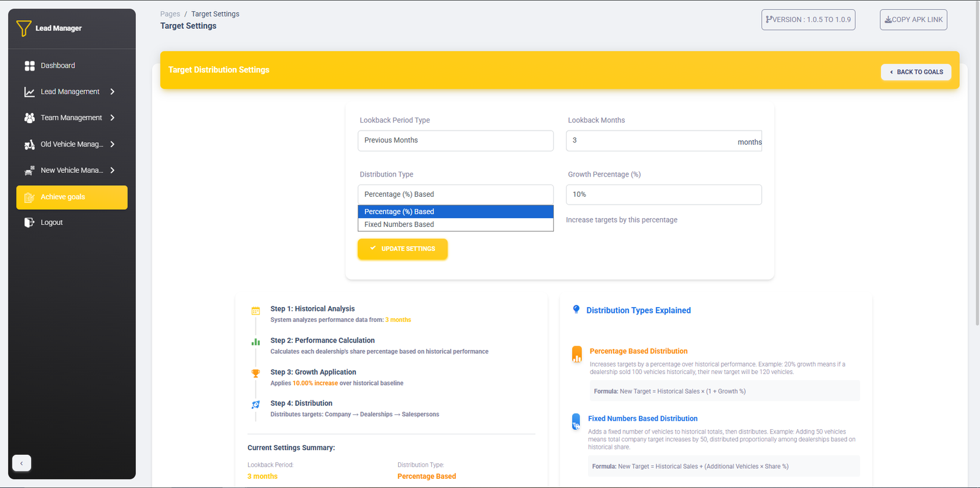The width and height of the screenshot is (980, 488).
Task: Expand Old Vehicle Management submenu chevron
Action: (113, 145)
